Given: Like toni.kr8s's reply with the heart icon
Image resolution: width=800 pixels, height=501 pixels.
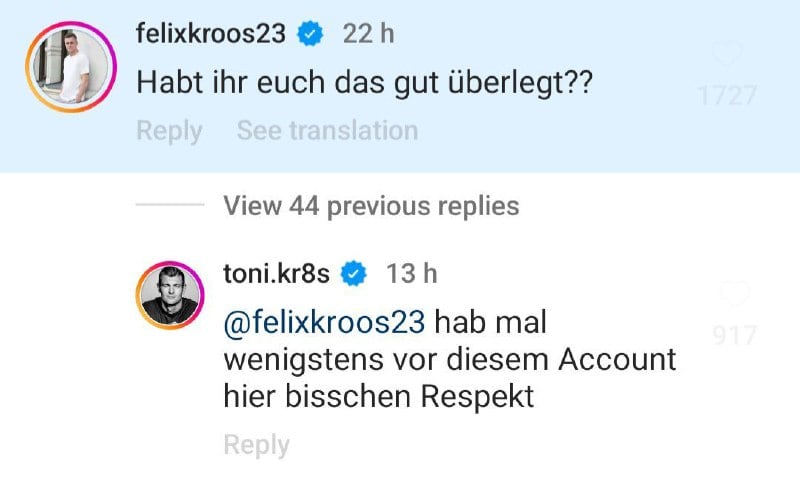Looking at the screenshot, I should [735, 295].
